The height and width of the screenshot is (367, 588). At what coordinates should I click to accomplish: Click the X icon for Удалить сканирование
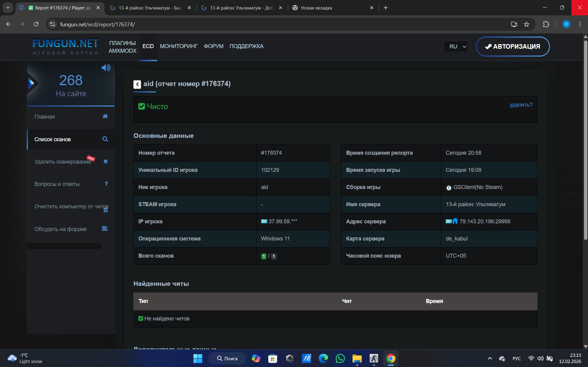(x=105, y=161)
